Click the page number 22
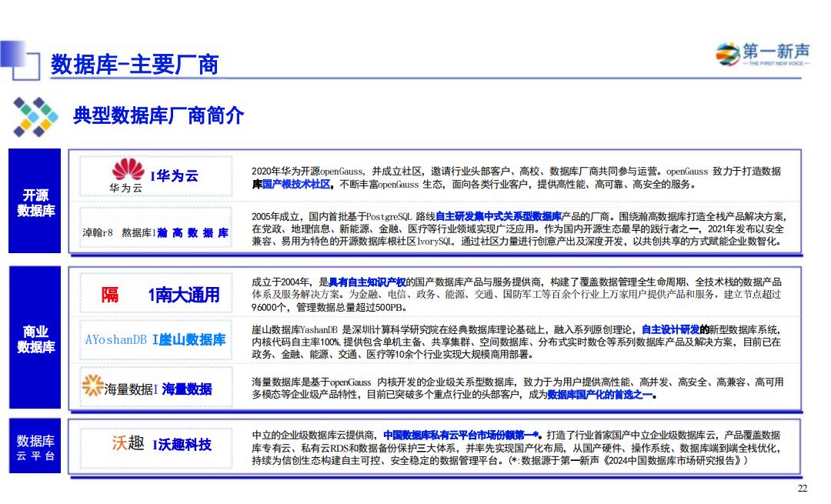 [803, 489]
